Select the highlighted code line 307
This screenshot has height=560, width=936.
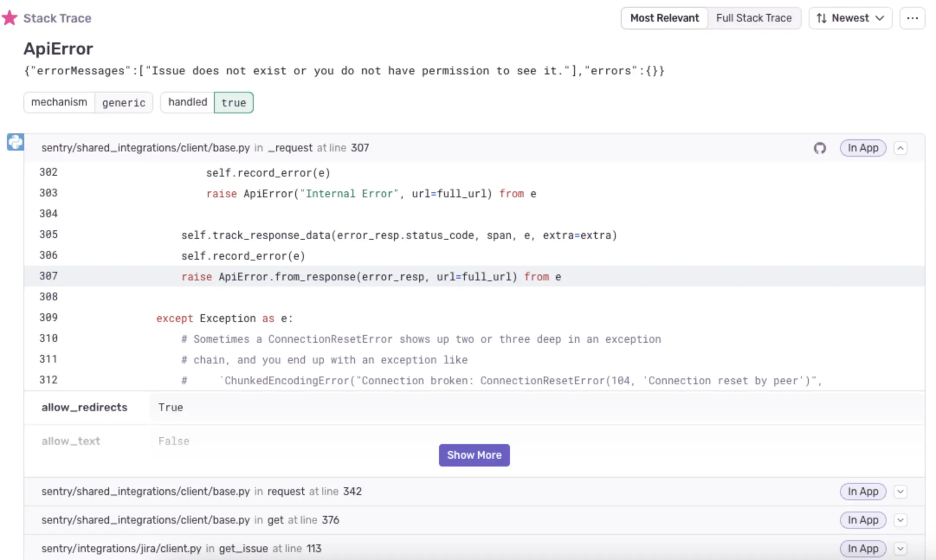point(474,276)
